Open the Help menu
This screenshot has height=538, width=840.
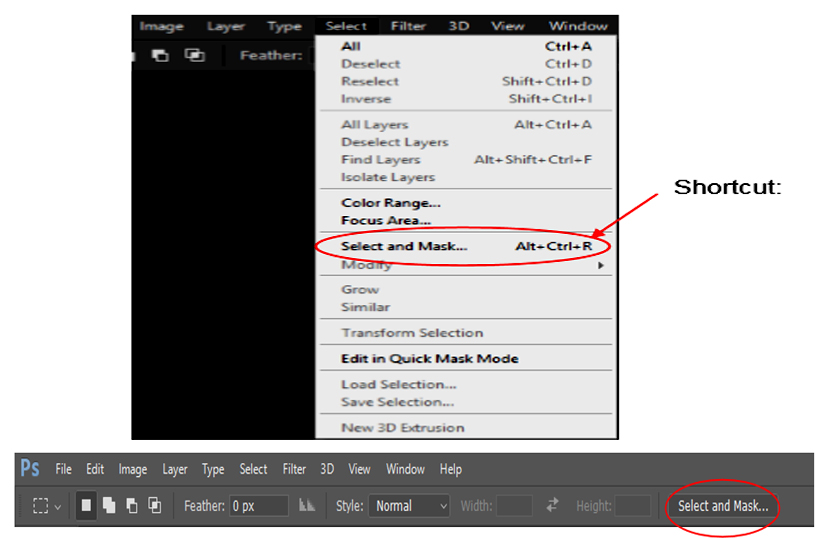(451, 470)
